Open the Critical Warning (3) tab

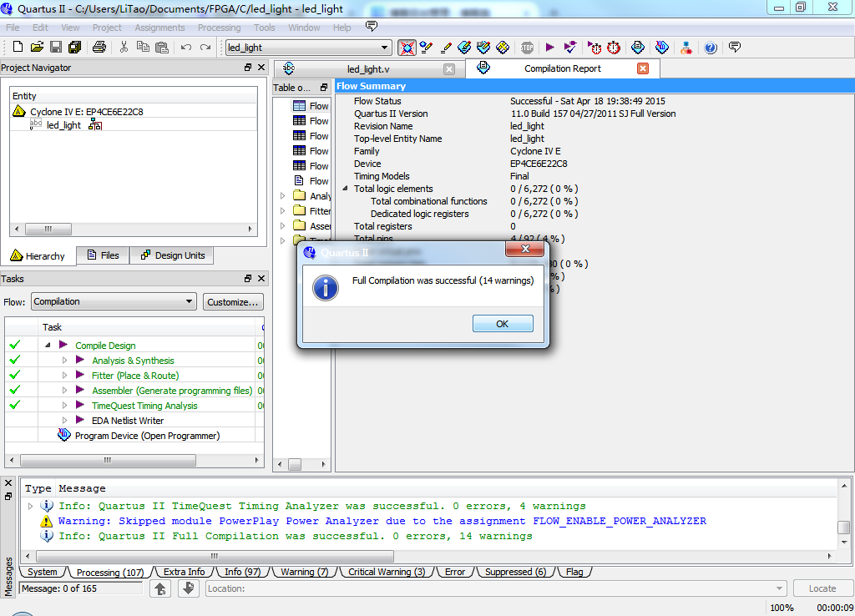point(386,572)
